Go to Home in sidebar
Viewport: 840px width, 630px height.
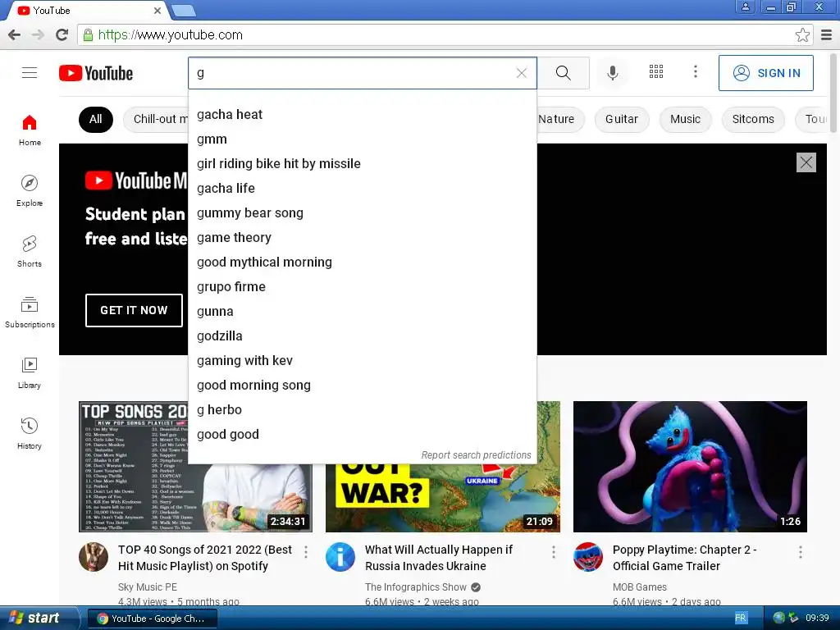(x=30, y=130)
